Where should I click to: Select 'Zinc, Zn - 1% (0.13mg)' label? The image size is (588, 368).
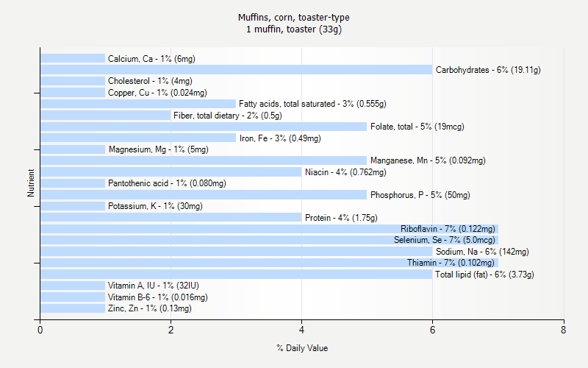pyautogui.click(x=150, y=308)
